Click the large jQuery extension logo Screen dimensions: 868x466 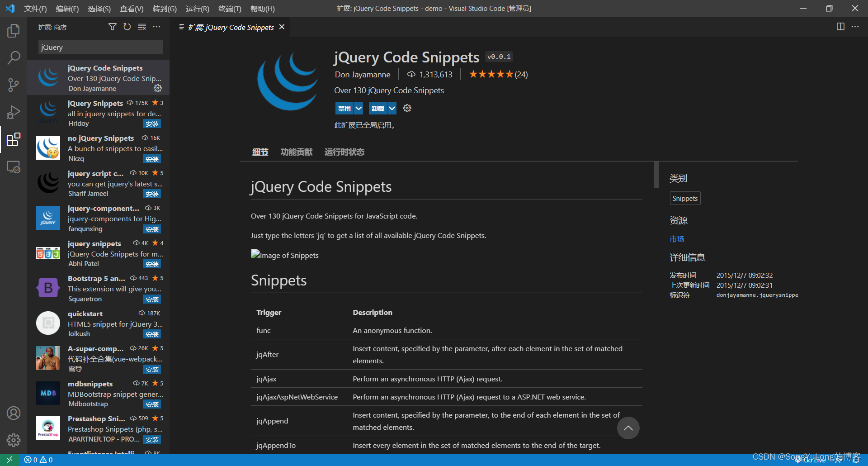tap(287, 81)
